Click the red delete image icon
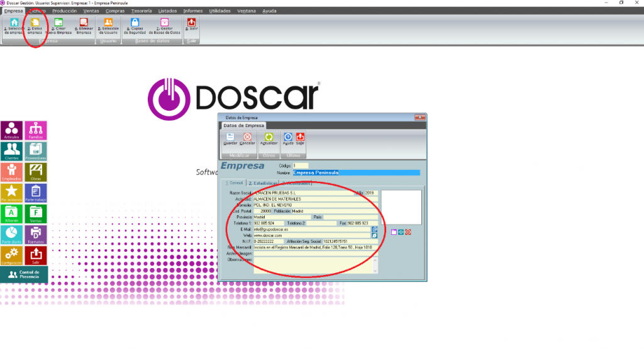 (408, 232)
